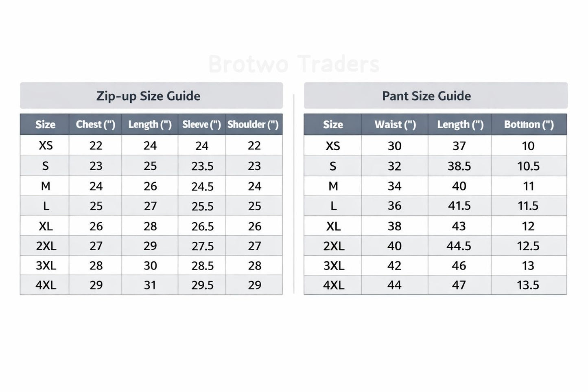The image size is (588, 392).
Task: Click the Pant Size Guide title
Action: pyautogui.click(x=426, y=96)
